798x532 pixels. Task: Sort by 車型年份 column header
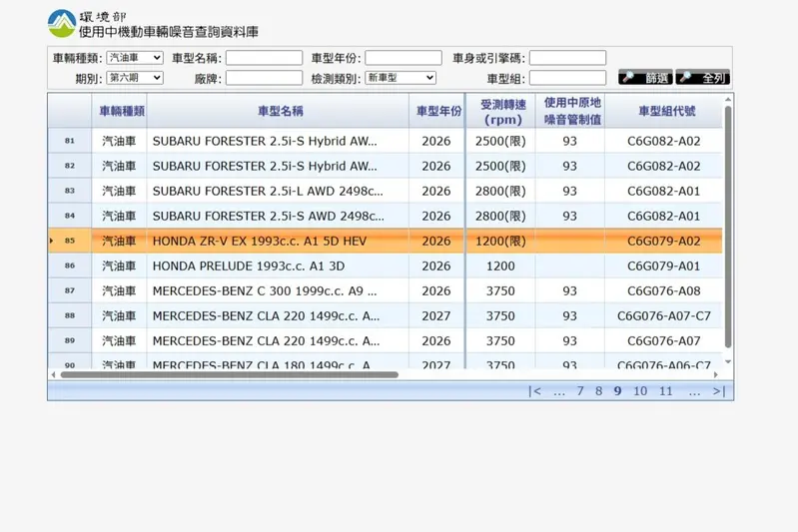tap(438, 111)
